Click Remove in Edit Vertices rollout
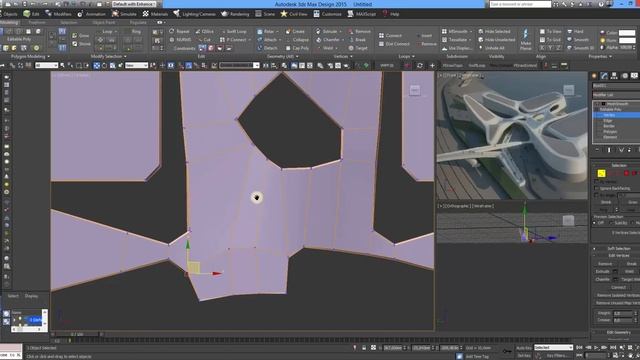This screenshot has width=640, height=360. 605,264
